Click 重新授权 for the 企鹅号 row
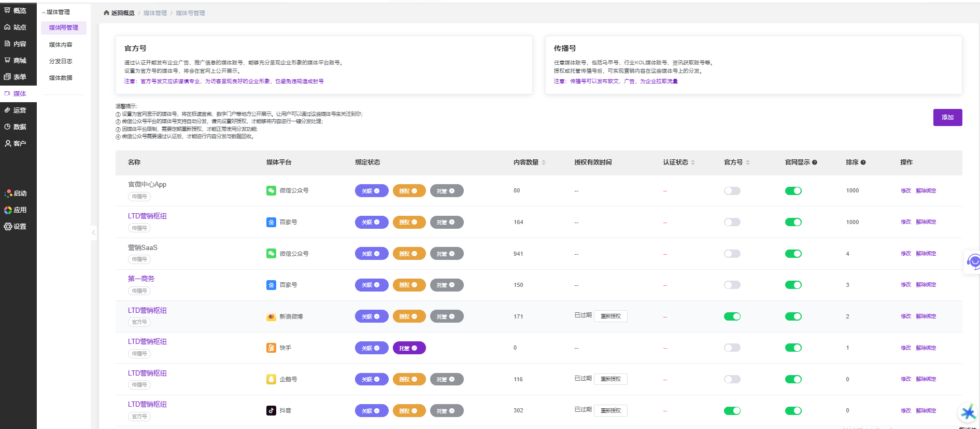Screen dimensions: 980x429 point(610,379)
